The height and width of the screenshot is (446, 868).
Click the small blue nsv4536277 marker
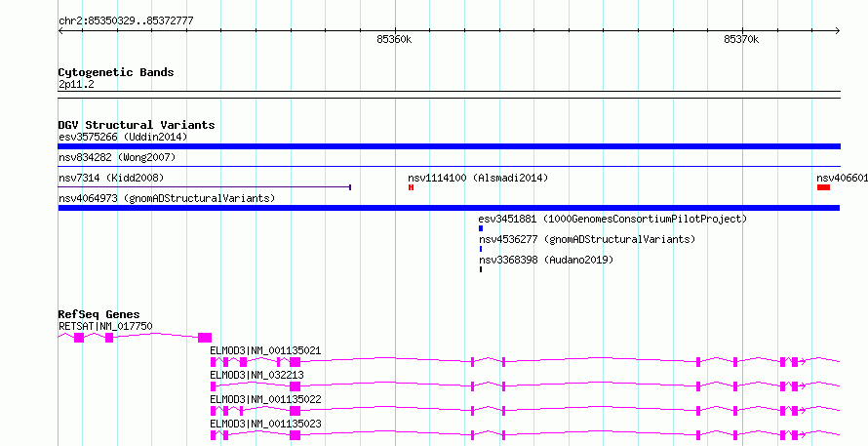coord(481,249)
